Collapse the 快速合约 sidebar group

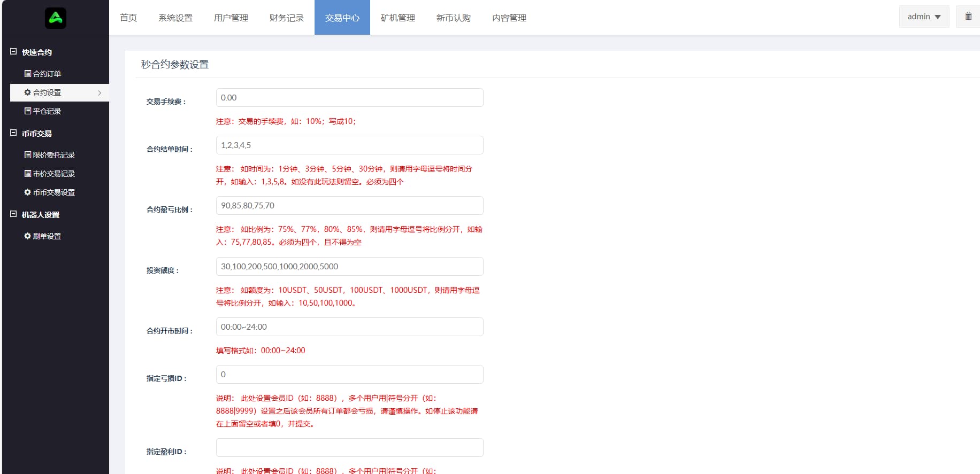tap(13, 52)
